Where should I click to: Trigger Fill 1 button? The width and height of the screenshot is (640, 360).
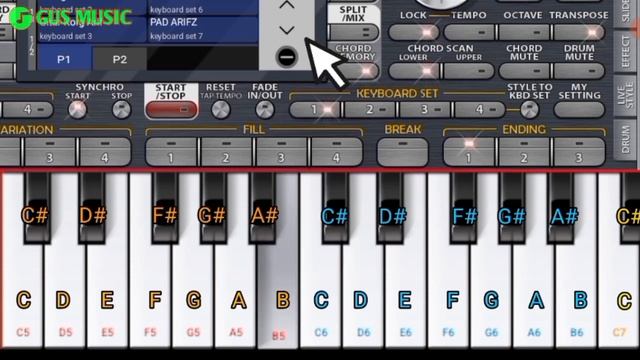click(x=171, y=151)
